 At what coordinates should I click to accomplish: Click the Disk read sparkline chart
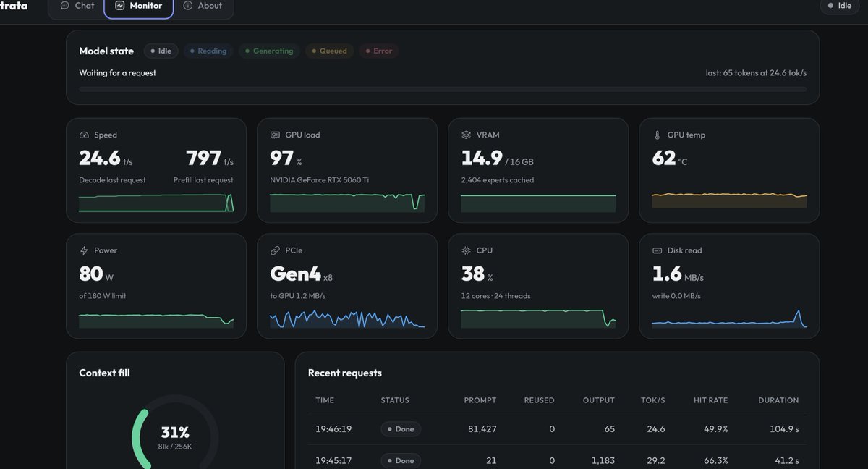(x=729, y=318)
